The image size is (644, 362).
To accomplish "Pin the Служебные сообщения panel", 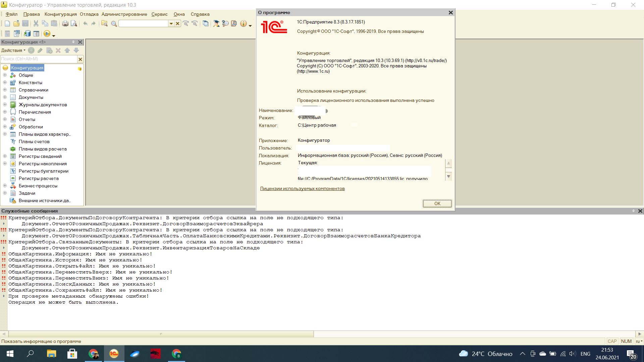I will pyautogui.click(x=633, y=211).
